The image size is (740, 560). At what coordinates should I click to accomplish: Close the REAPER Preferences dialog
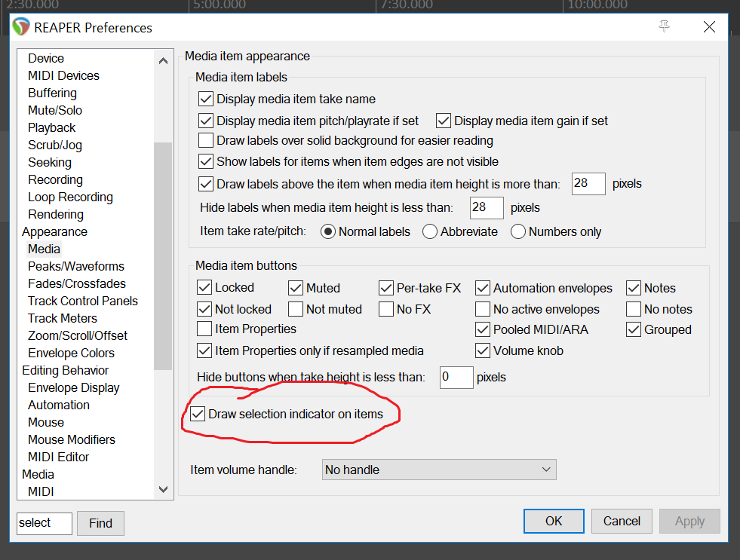click(709, 27)
